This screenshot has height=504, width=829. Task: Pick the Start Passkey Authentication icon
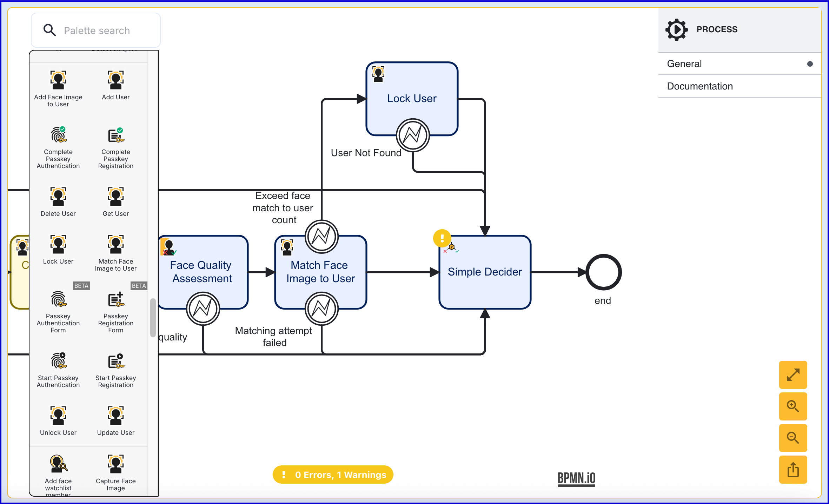pyautogui.click(x=58, y=361)
